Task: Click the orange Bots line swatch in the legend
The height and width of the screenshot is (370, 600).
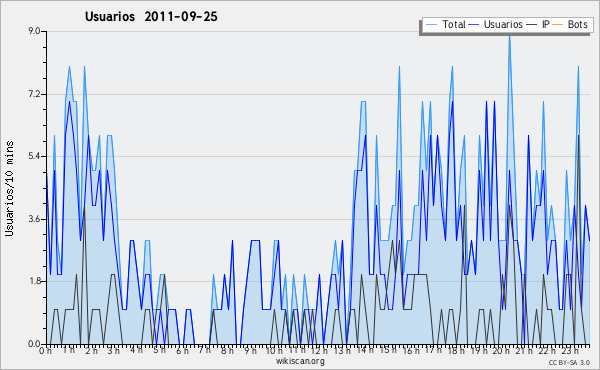Action: [x=558, y=25]
